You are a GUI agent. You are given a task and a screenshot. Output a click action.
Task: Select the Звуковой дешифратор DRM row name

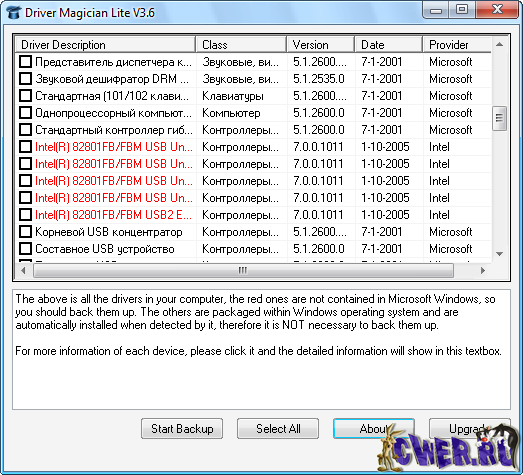(x=112, y=79)
